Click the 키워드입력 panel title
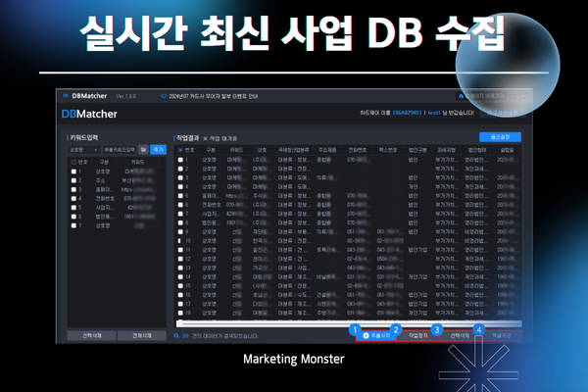The height and width of the screenshot is (392, 588). (83, 137)
